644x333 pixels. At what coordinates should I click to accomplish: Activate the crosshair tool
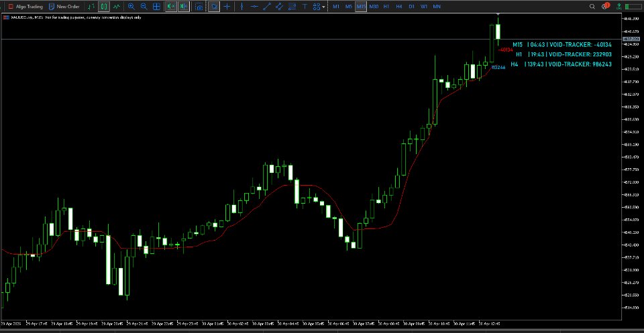(227, 7)
